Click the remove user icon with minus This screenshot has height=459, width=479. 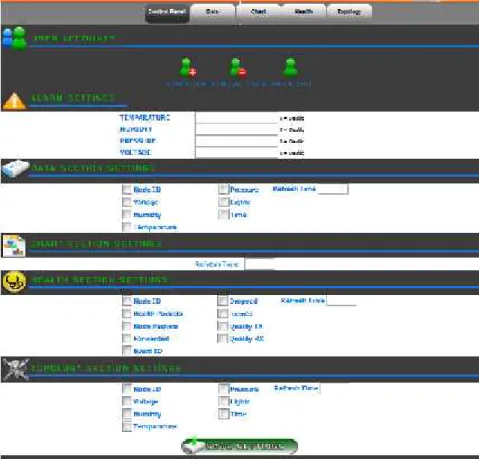click(238, 68)
